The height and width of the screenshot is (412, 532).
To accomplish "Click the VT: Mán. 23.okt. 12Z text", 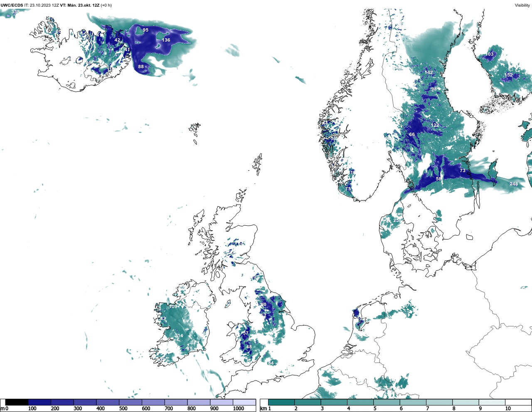I will 79,5.
